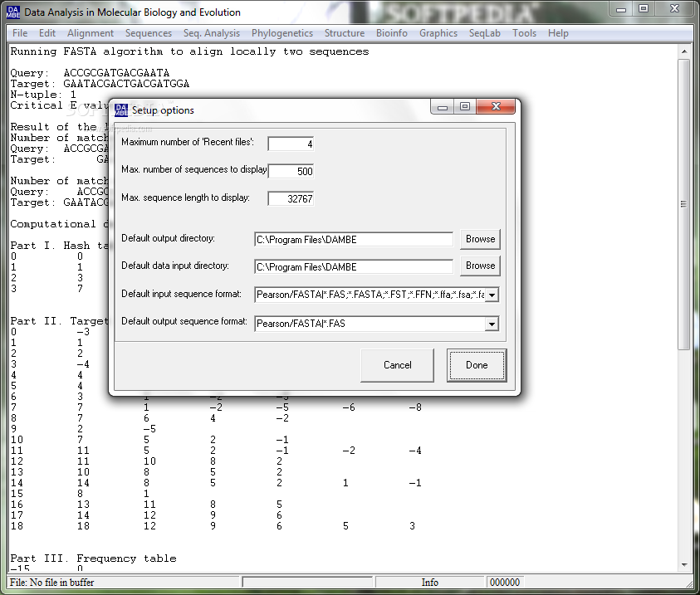Browse for default data input directory
The height and width of the screenshot is (595, 700).
(x=480, y=266)
